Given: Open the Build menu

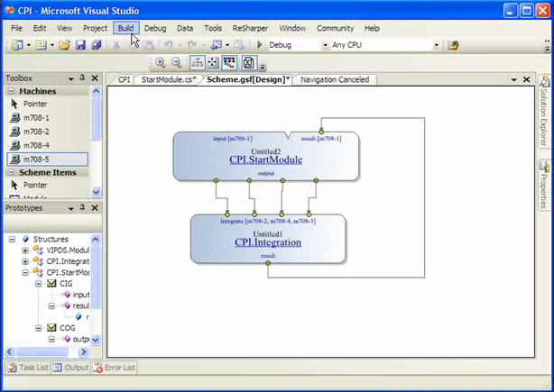Looking at the screenshot, I should tap(125, 28).
